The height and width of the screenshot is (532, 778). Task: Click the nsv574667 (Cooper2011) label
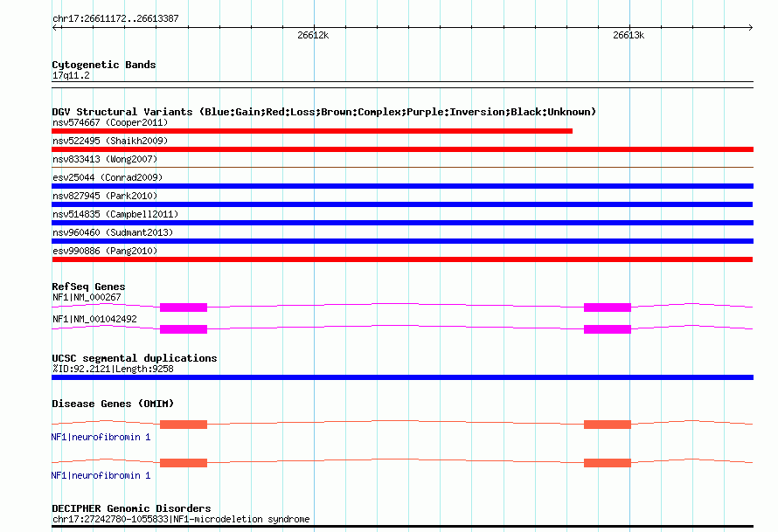110,122
